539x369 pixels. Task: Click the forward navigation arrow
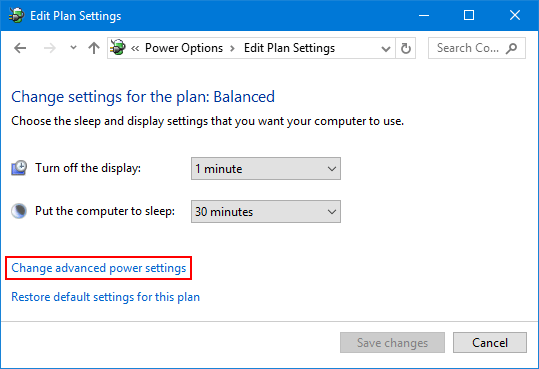pyautogui.click(x=50, y=48)
